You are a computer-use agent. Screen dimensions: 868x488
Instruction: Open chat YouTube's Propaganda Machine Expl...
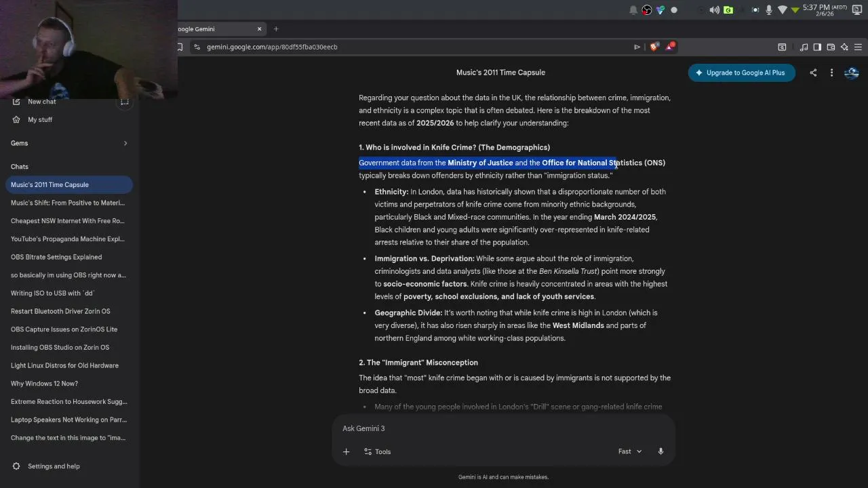pyautogui.click(x=68, y=239)
